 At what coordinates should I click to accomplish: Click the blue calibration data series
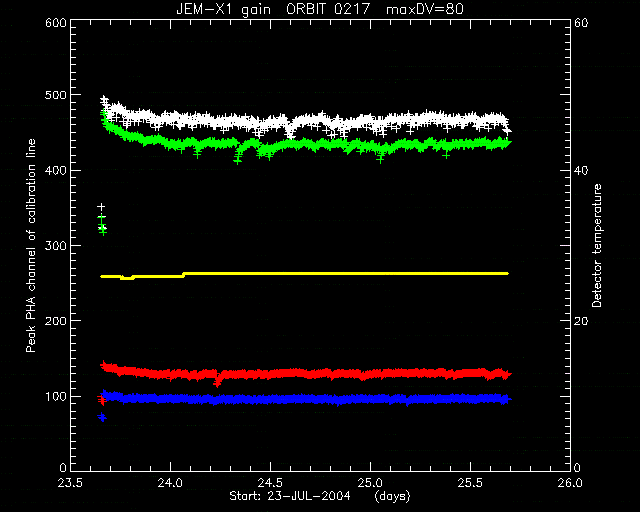click(x=306, y=399)
